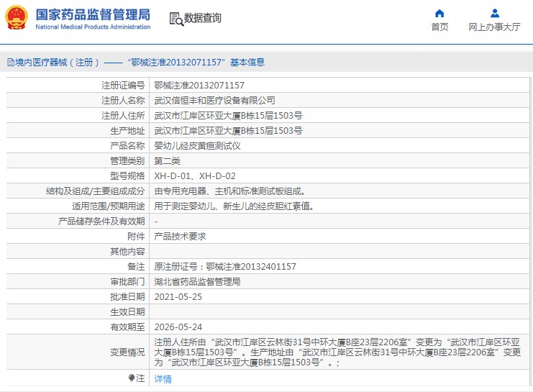
Task: Open the 首页 text link
Action: pos(439,27)
